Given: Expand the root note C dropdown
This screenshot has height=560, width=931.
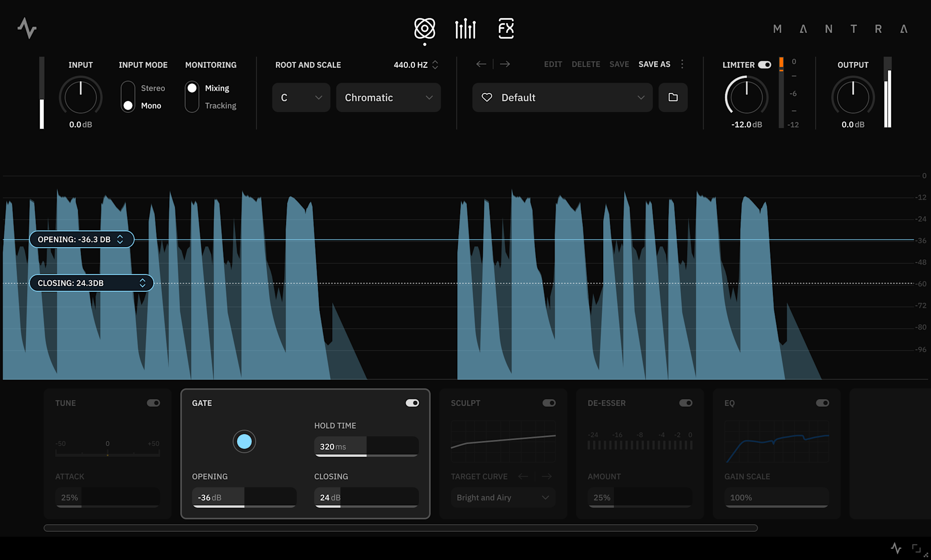Looking at the screenshot, I should [x=301, y=97].
